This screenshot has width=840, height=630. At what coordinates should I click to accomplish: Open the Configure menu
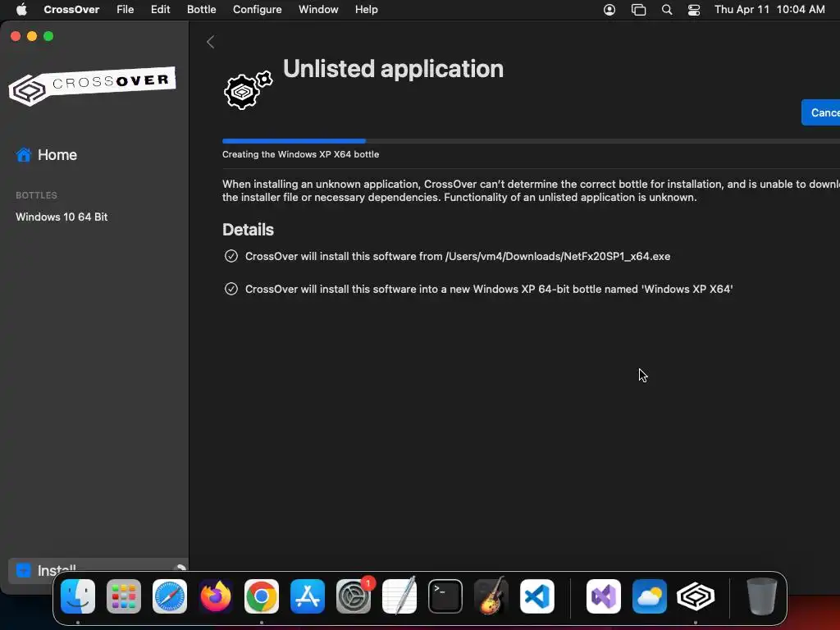(257, 10)
